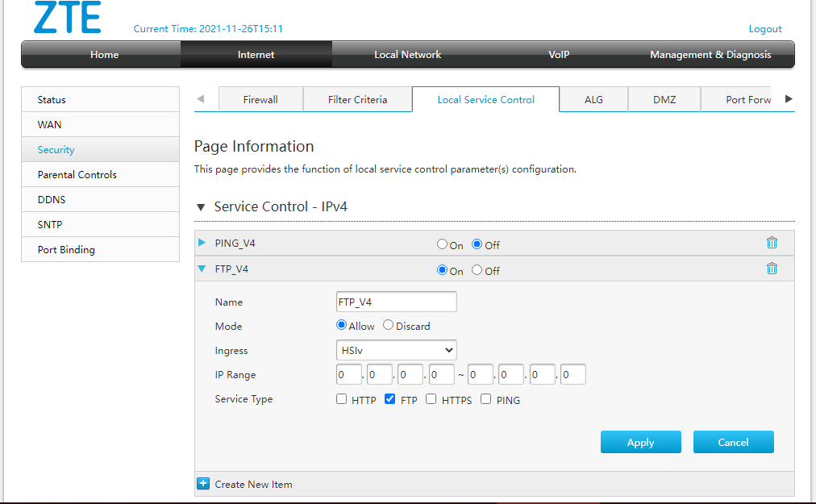Open the Local Network menu
The width and height of the screenshot is (816, 504).
point(407,55)
